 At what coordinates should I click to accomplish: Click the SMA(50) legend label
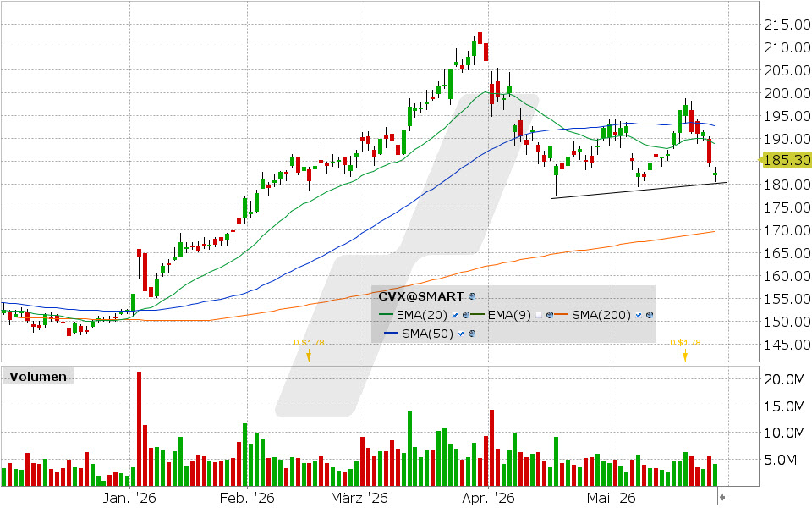(427, 334)
